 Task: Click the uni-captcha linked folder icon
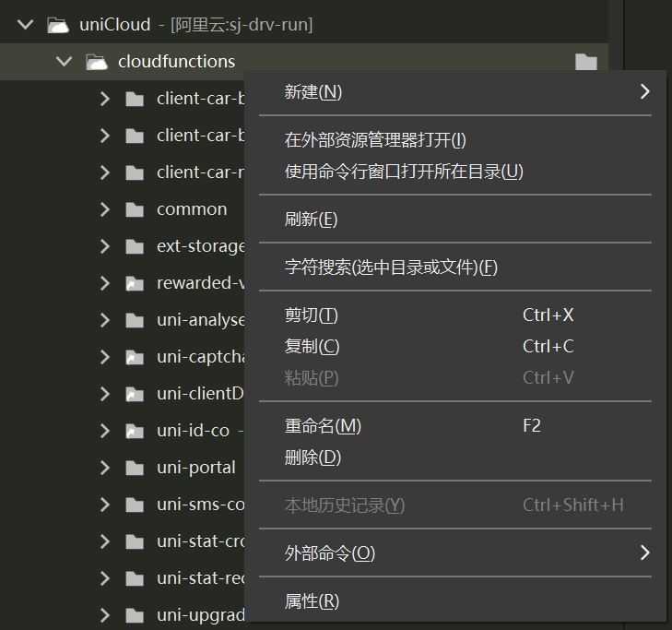tap(135, 357)
